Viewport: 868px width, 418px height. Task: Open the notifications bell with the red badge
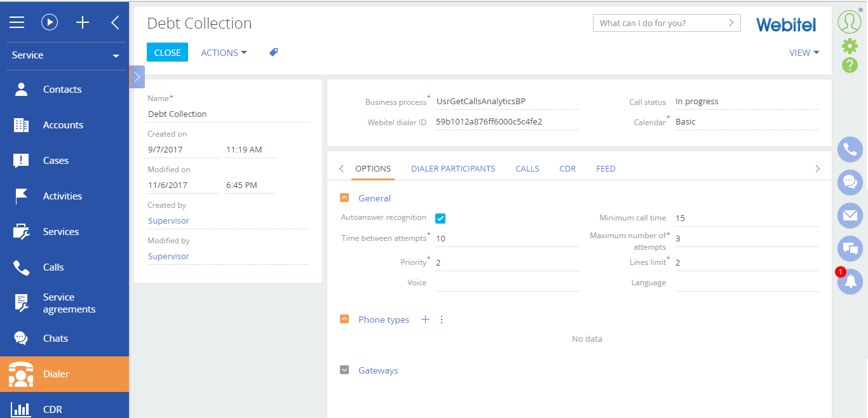[850, 281]
